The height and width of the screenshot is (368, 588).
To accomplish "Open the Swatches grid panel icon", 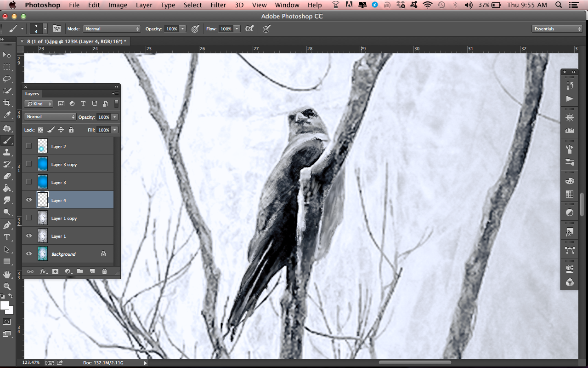I will point(570,194).
